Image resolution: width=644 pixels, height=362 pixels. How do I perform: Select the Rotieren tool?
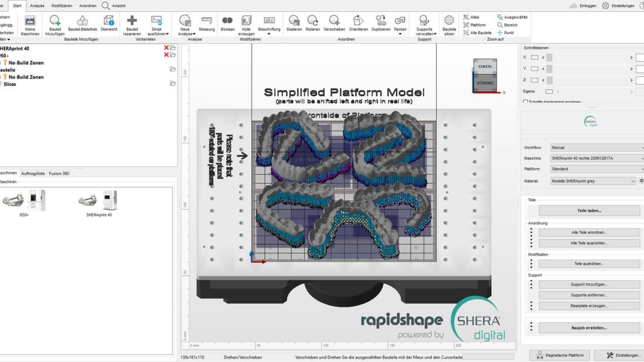pos(313,23)
